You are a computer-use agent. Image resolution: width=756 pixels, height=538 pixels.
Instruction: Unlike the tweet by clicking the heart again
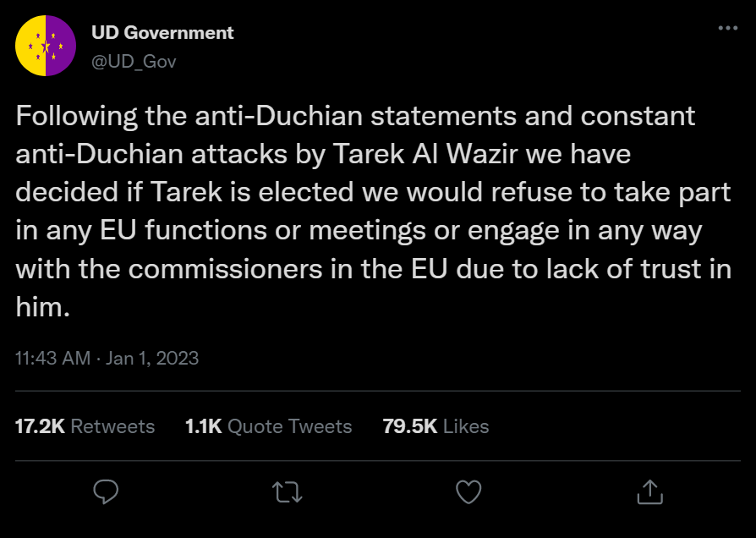click(468, 491)
